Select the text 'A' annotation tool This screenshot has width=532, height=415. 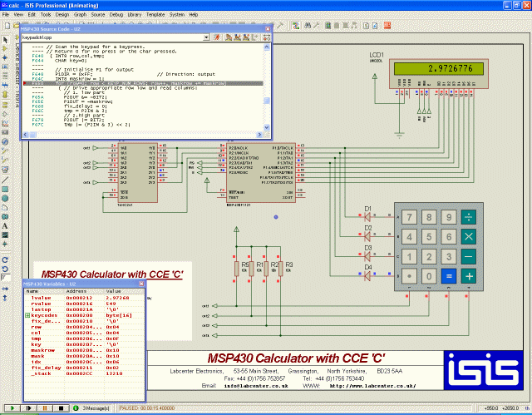pyautogui.click(x=6, y=227)
